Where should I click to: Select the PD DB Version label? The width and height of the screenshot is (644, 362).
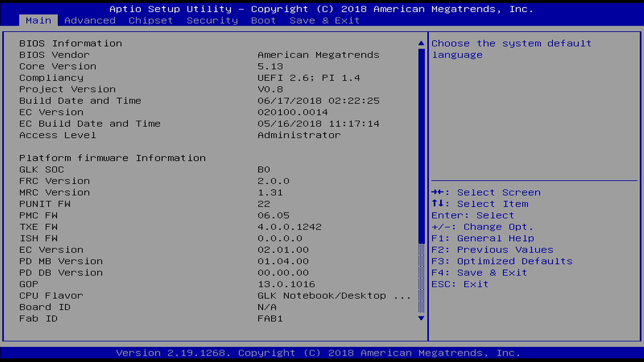click(x=61, y=273)
